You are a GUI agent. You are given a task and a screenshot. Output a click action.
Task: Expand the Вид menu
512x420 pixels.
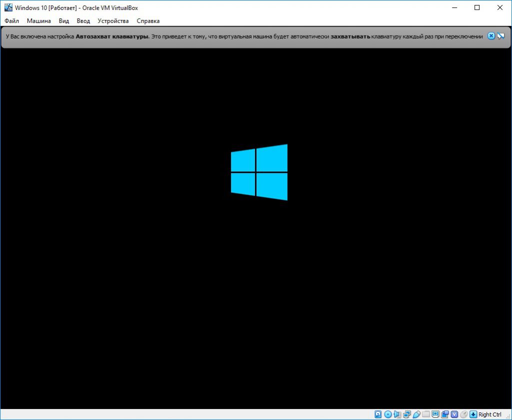pos(64,21)
